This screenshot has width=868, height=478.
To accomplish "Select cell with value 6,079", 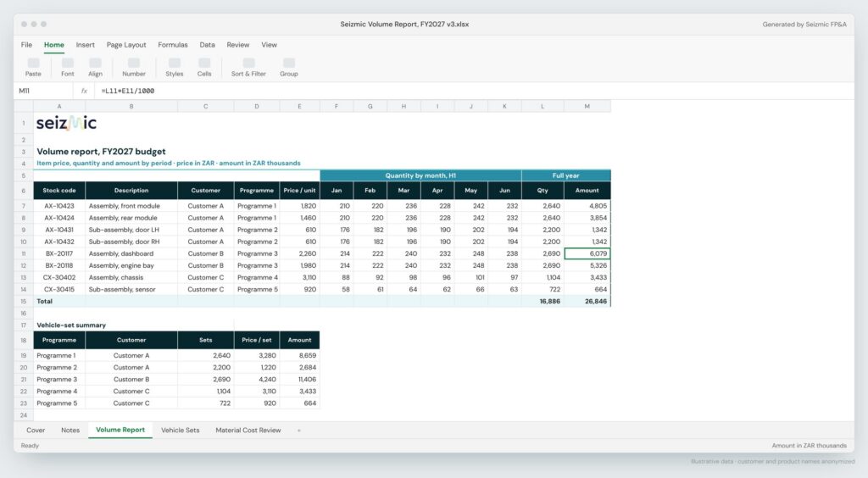I will [x=587, y=253].
